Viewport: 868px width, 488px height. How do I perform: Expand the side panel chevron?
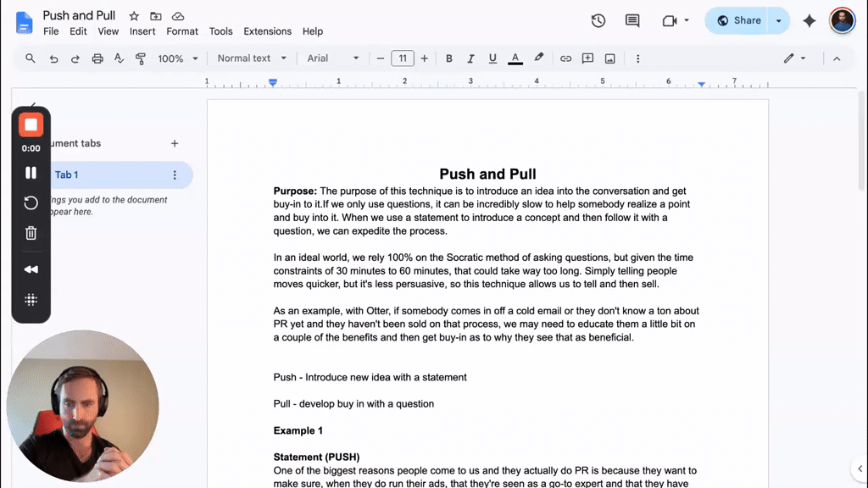[x=860, y=469]
